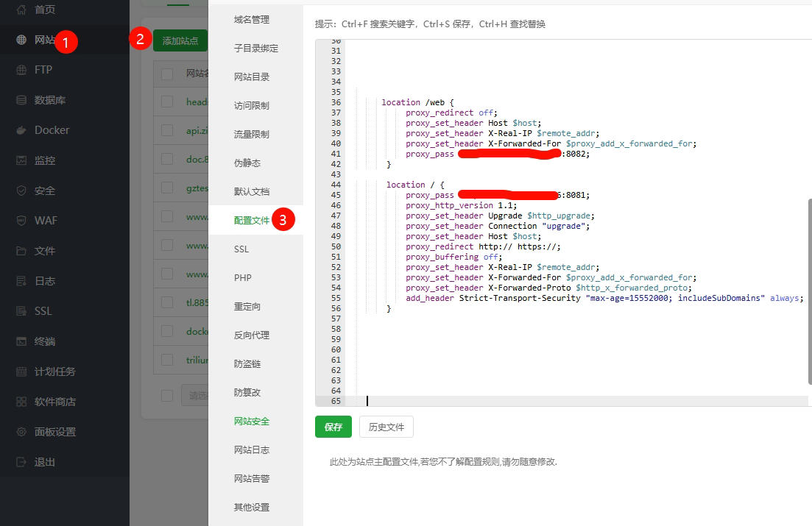Launch the 终端 (terminal) from the sidebar

coord(43,341)
